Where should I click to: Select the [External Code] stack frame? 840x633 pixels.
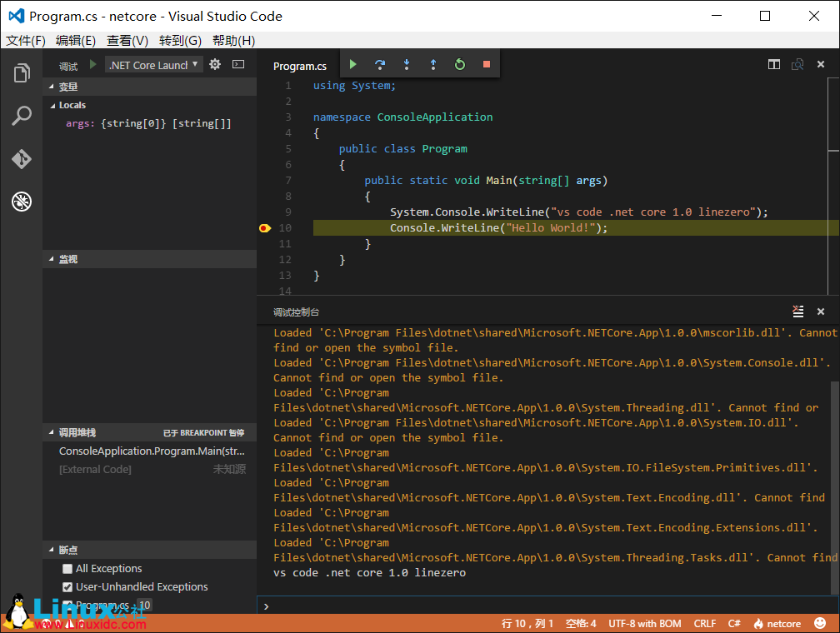pyautogui.click(x=149, y=469)
